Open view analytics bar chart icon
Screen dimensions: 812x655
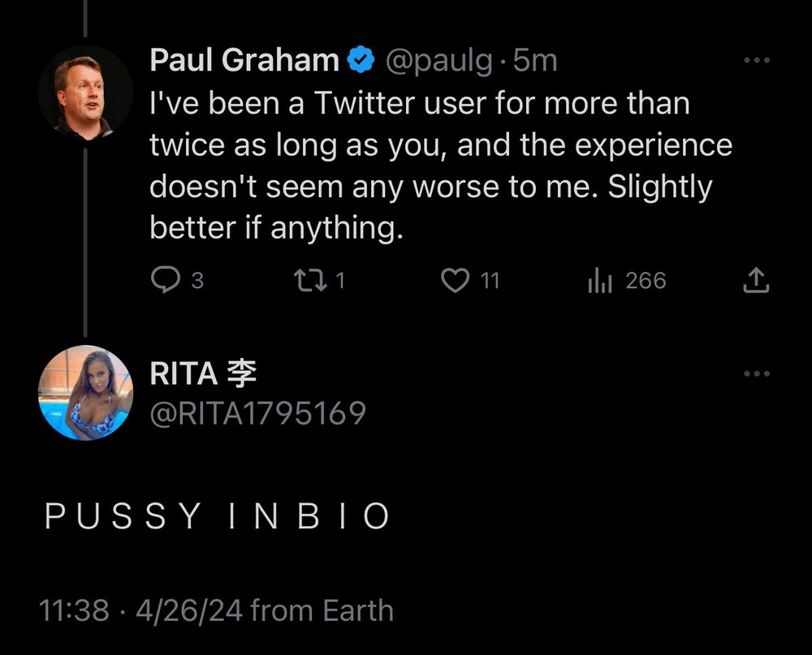coord(600,280)
